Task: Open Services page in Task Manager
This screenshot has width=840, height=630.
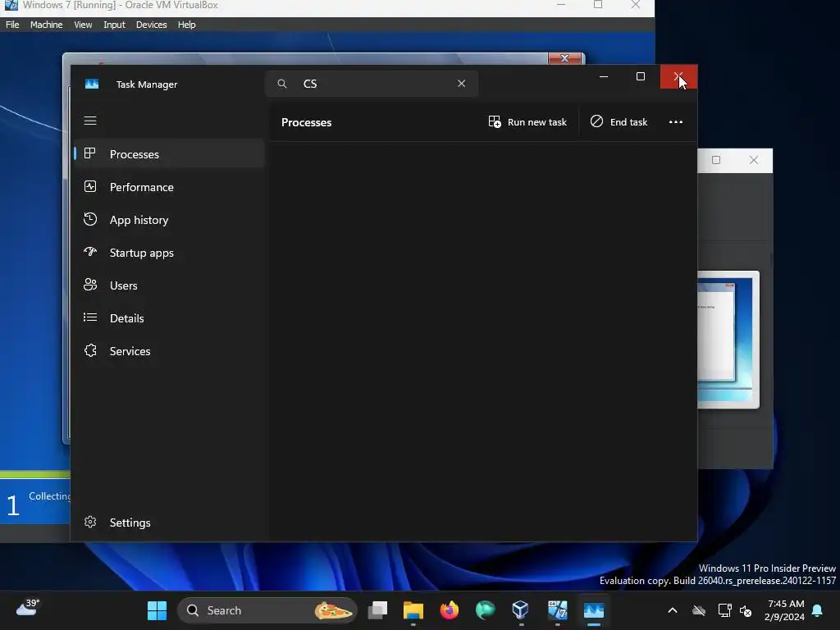Action: pos(169,351)
